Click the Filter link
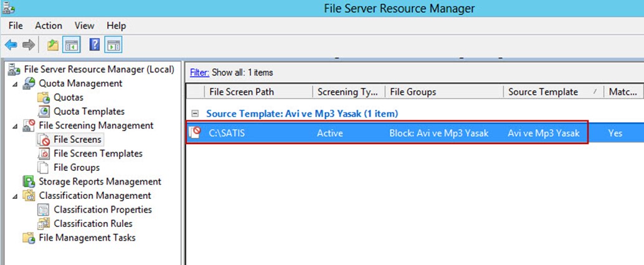The image size is (644, 265). click(x=199, y=73)
